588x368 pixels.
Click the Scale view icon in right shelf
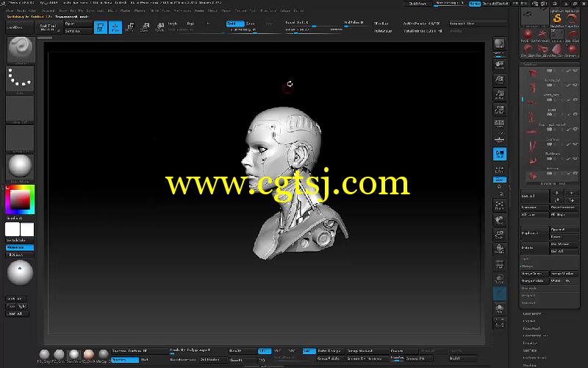pos(499,235)
